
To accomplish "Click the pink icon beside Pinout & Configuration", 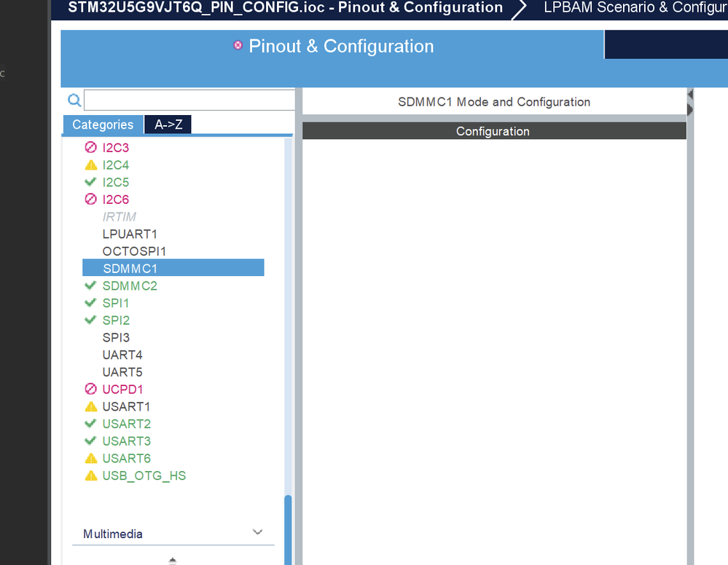I will [238, 45].
